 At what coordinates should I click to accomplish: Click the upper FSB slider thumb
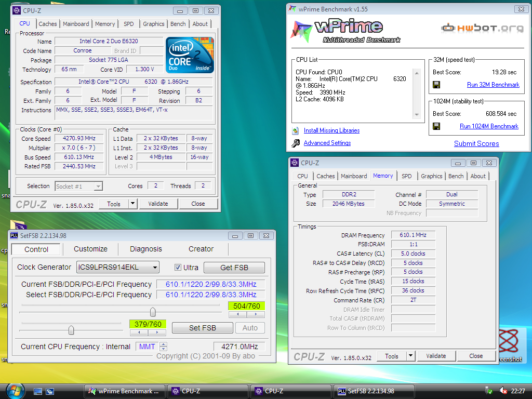point(153,312)
